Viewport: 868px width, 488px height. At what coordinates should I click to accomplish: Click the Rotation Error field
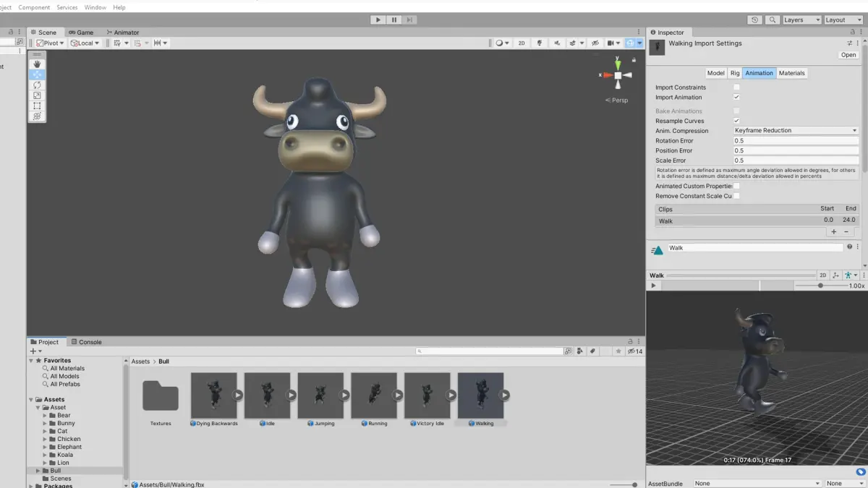point(796,141)
